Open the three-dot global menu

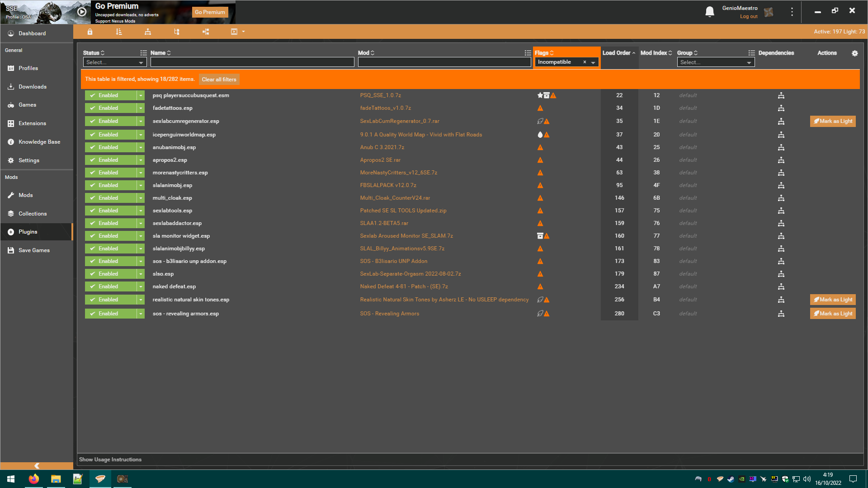coord(792,12)
